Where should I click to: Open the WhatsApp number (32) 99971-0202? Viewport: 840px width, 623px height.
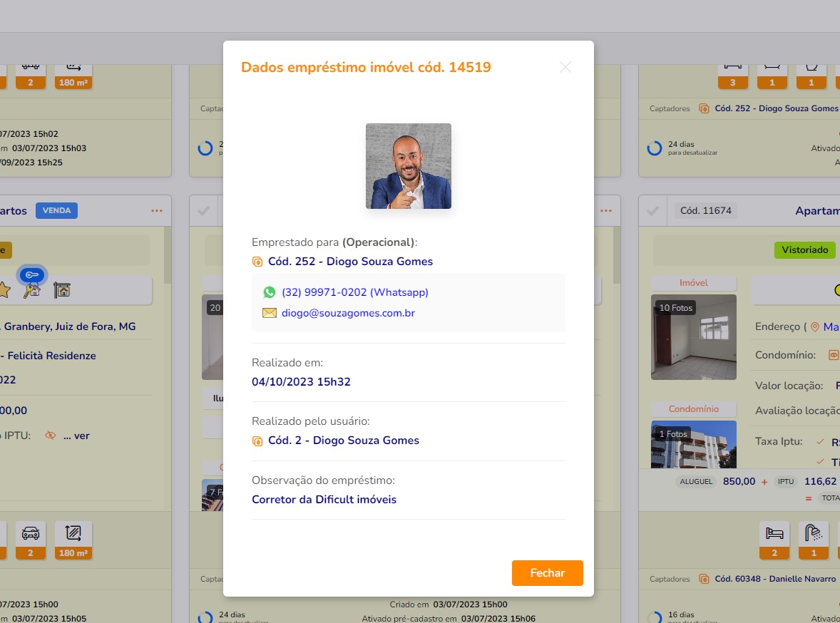point(354,292)
